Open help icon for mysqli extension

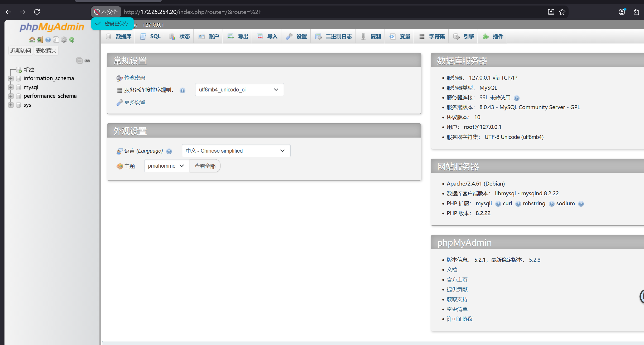pyautogui.click(x=498, y=204)
